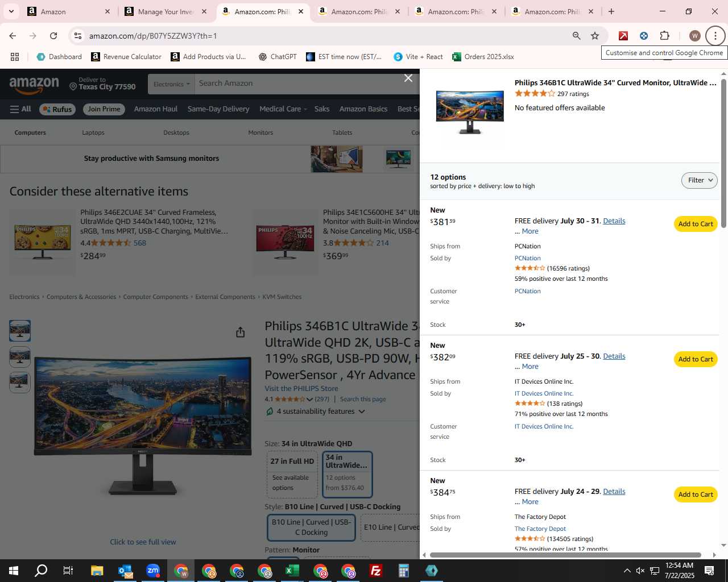Select the first product image thumbnail
The width and height of the screenshot is (728, 582).
pos(20,331)
